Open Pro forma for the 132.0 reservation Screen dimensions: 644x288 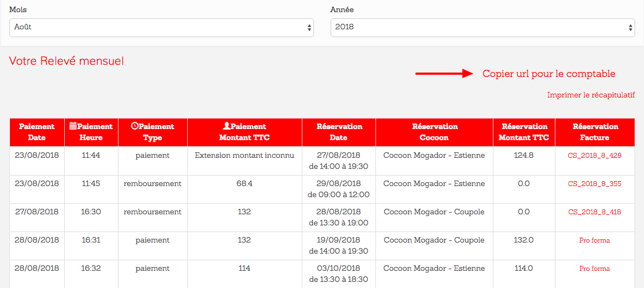click(x=595, y=240)
